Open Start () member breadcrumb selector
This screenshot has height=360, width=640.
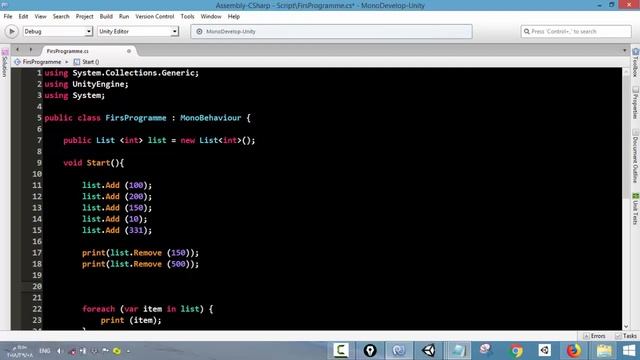(x=87, y=62)
